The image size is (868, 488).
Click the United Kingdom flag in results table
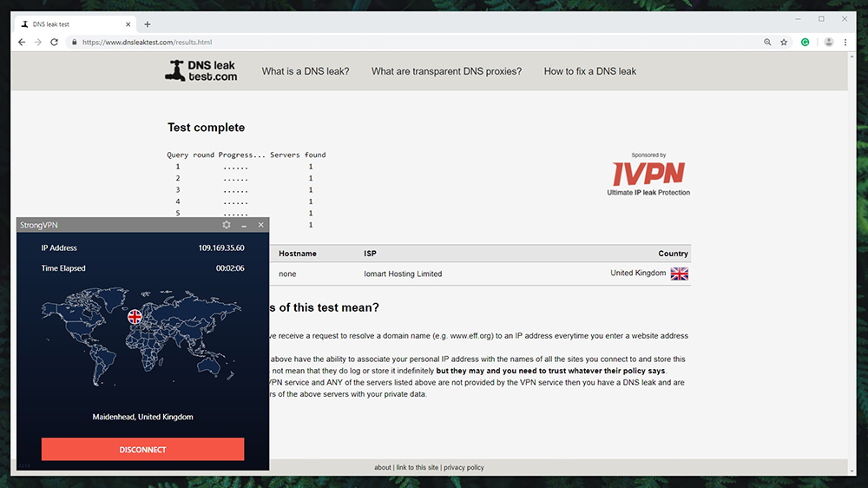[x=680, y=274]
